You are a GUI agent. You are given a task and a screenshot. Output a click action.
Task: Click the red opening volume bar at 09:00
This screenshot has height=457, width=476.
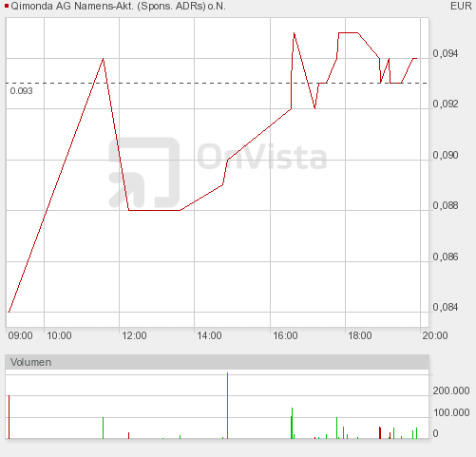coord(9,417)
